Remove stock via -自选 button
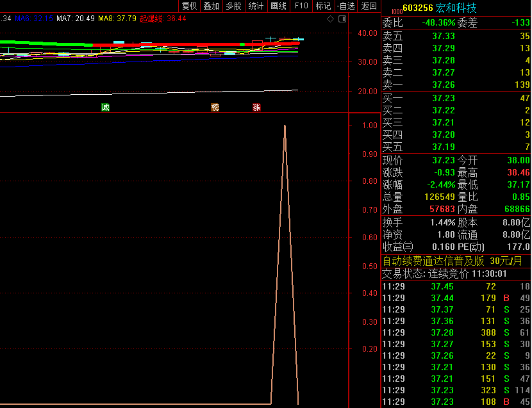Screen dimensions: 532x408 point(345,6)
